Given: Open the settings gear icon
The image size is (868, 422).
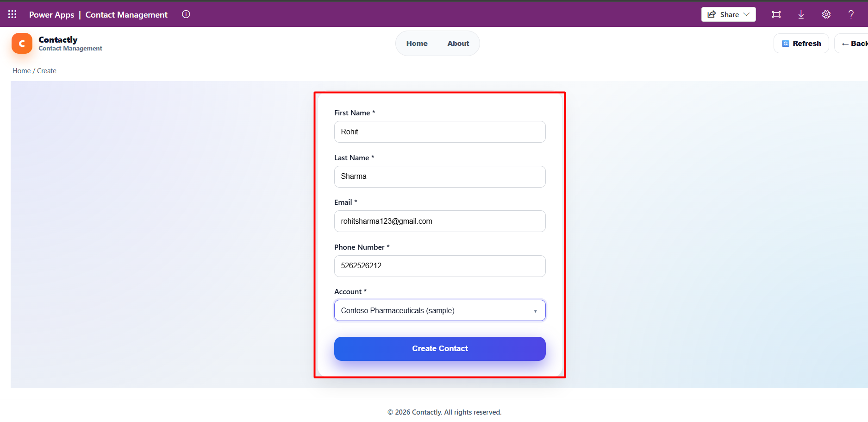Looking at the screenshot, I should [x=826, y=14].
